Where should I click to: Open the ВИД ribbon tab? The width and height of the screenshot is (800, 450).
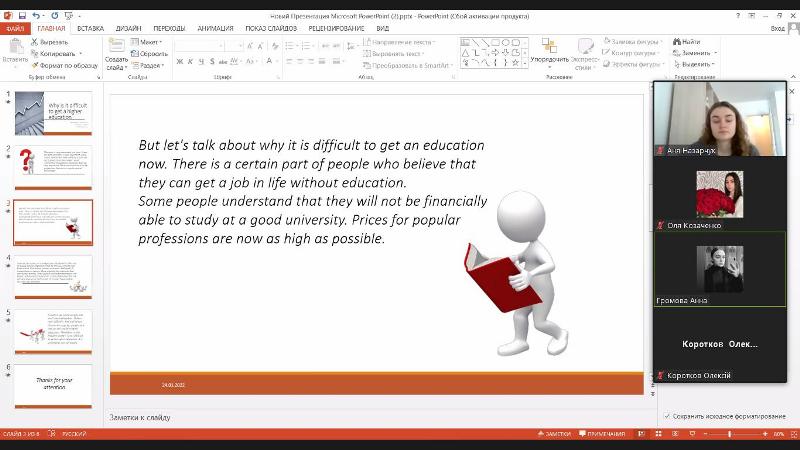pos(382,29)
